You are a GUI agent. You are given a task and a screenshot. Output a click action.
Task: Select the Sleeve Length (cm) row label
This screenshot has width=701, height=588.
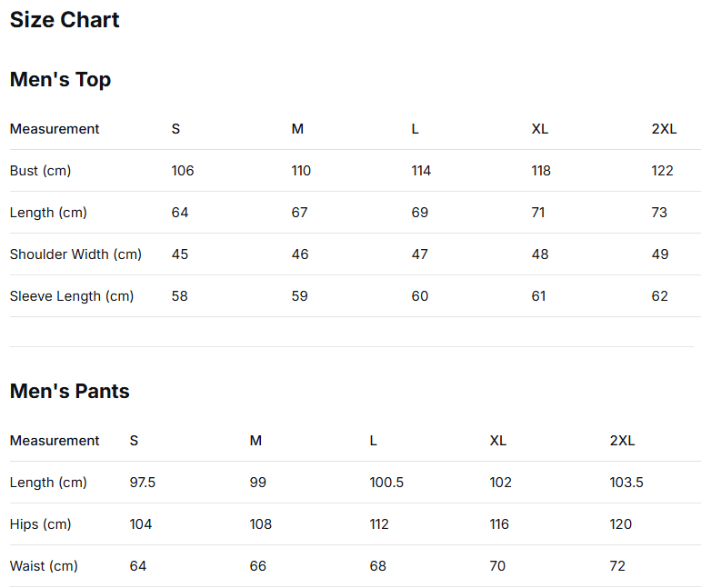click(x=72, y=296)
